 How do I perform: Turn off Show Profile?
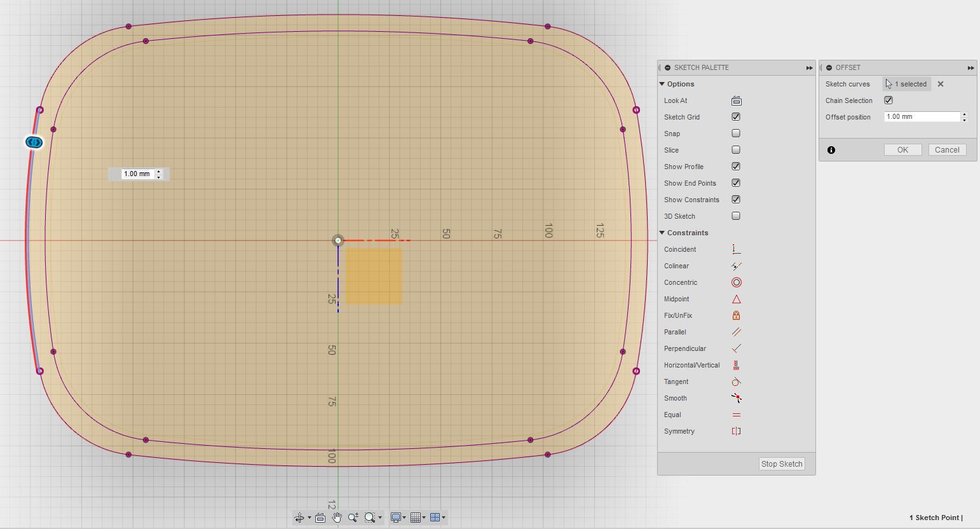coord(735,166)
